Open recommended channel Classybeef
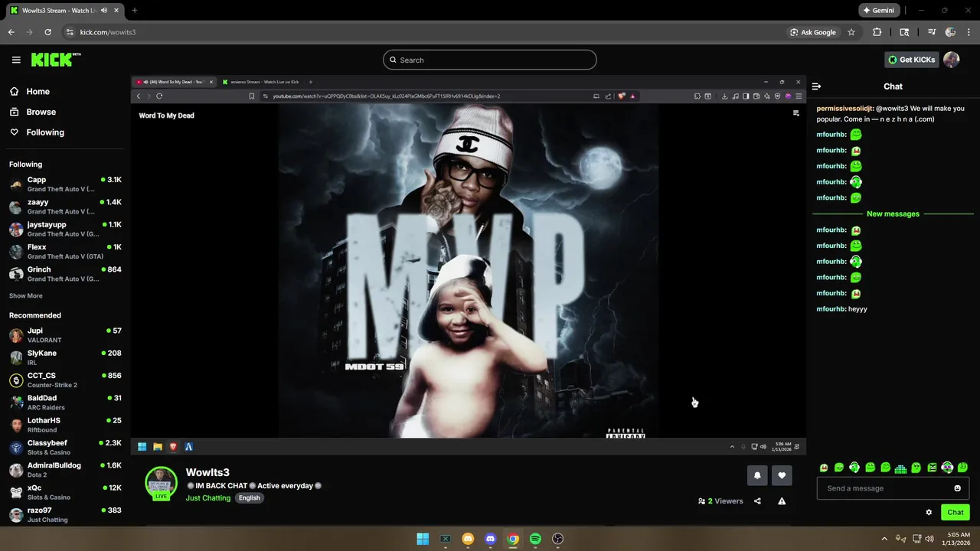Image resolution: width=980 pixels, height=551 pixels. [x=65, y=447]
